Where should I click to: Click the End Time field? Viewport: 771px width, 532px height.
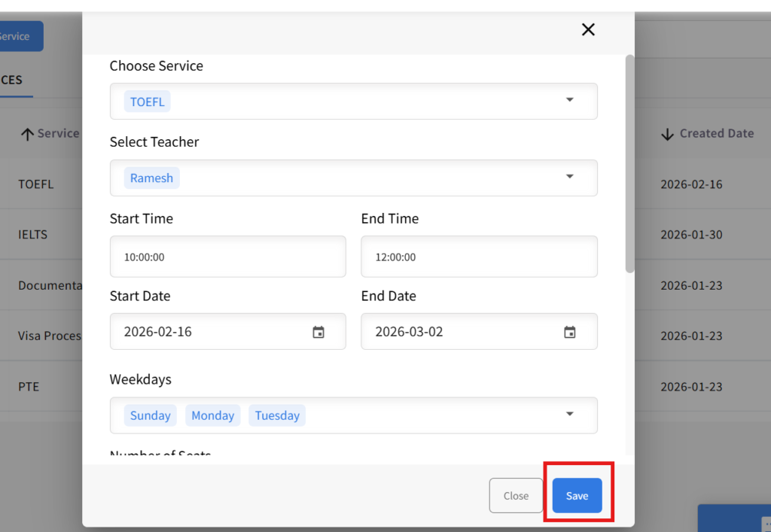pyautogui.click(x=479, y=257)
